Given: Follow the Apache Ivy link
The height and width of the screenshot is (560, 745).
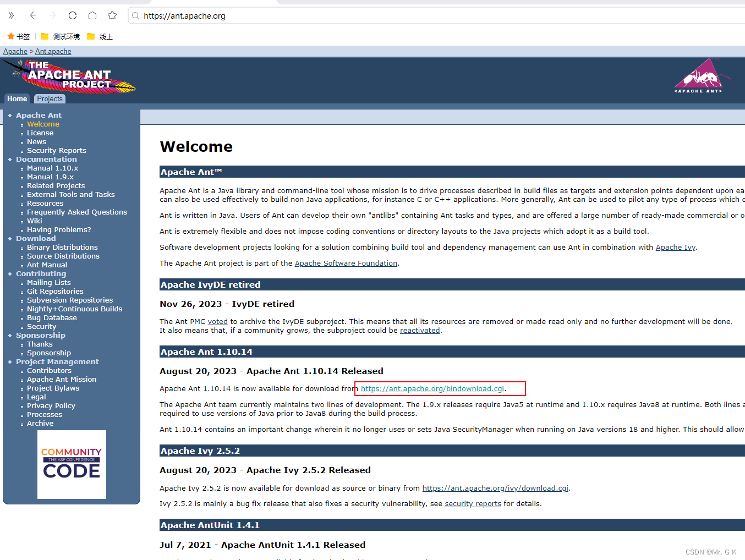Looking at the screenshot, I should 676,248.
